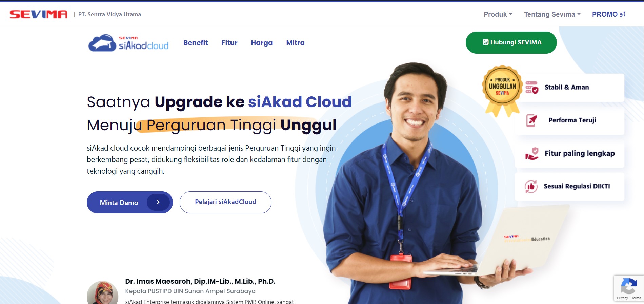Screen dimensions: 644x304
Task: Click the arrow circle in Minta Demo
Action: click(158, 202)
